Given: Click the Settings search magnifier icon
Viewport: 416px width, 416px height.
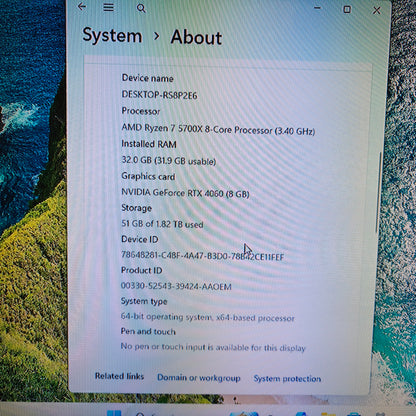Looking at the screenshot, I should (x=141, y=8).
